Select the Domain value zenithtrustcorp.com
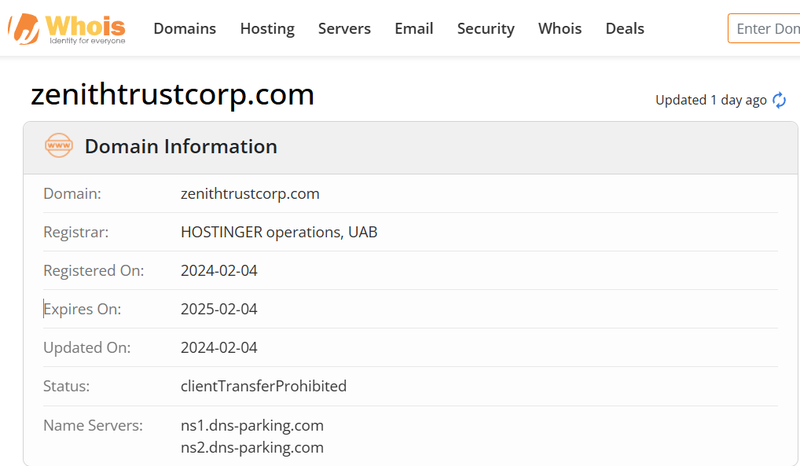 tap(250, 194)
